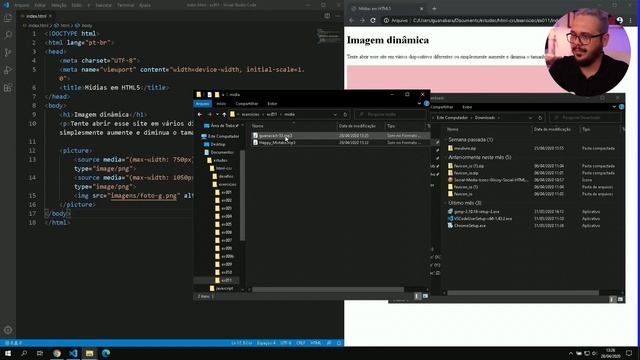Open Windows Start menu
The height and width of the screenshot is (360, 640).
pos(8,353)
